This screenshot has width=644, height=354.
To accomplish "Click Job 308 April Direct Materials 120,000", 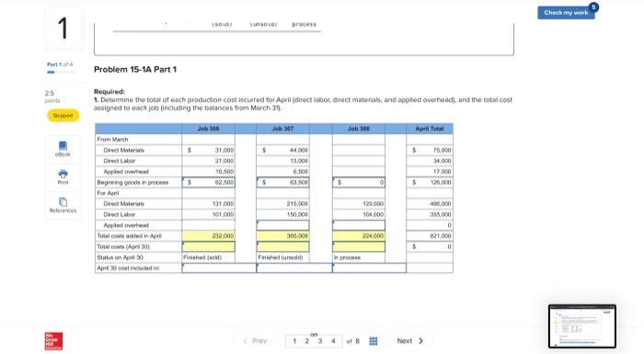I will 359,204.
